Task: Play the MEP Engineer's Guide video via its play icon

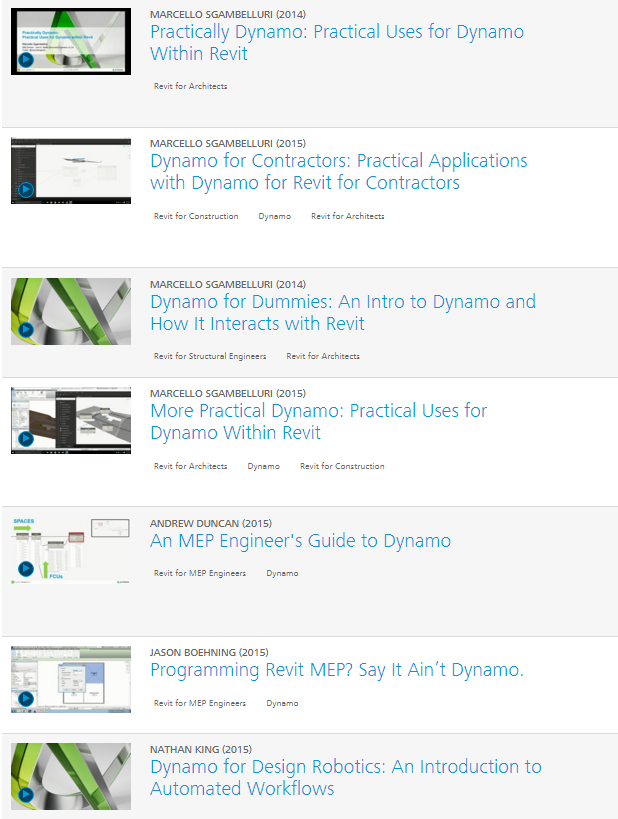Action: (x=26, y=568)
